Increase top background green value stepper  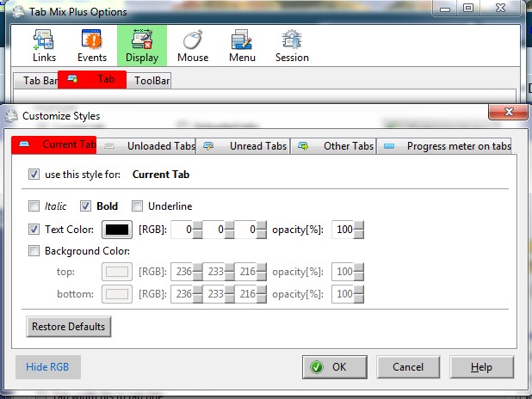pyautogui.click(x=229, y=267)
